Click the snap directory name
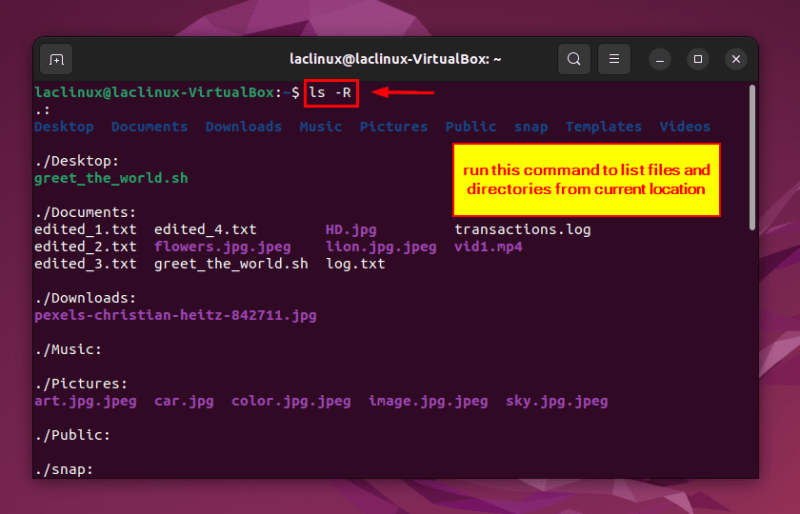 pyautogui.click(x=531, y=127)
